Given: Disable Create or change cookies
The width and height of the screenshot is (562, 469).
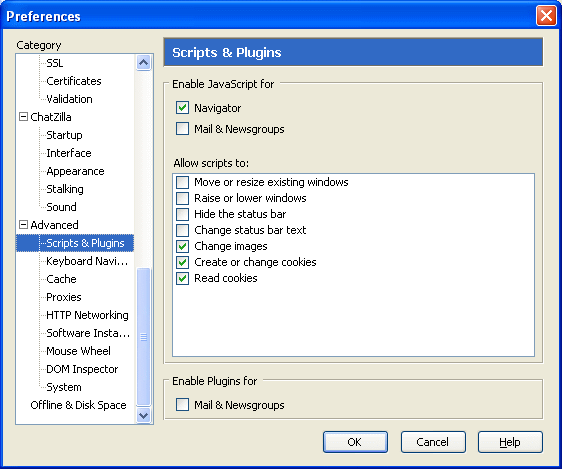Looking at the screenshot, I should pyautogui.click(x=182, y=262).
